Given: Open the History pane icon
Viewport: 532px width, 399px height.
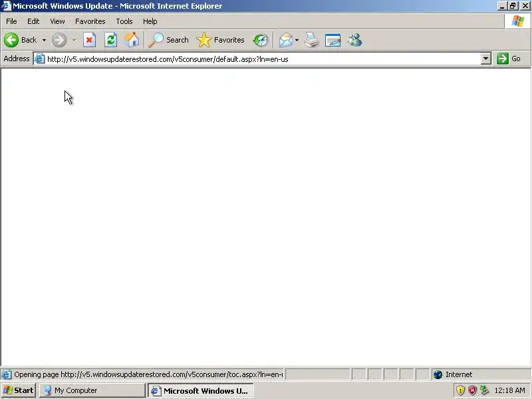Looking at the screenshot, I should pyautogui.click(x=261, y=40).
